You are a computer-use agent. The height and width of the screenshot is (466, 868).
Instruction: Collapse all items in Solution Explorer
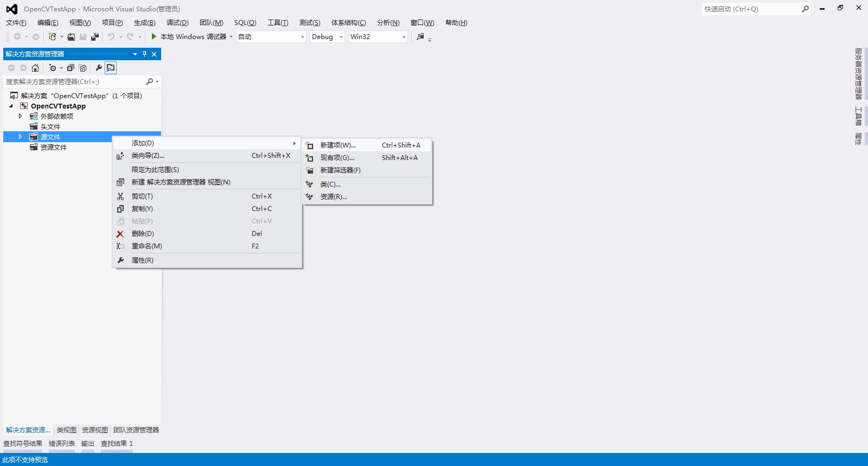pyautogui.click(x=71, y=68)
